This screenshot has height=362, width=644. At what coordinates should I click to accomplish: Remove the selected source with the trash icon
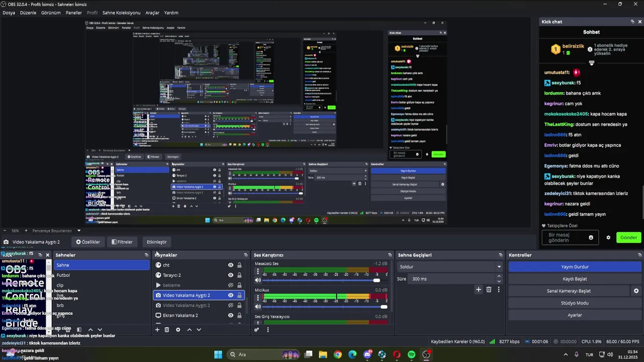coord(167,330)
